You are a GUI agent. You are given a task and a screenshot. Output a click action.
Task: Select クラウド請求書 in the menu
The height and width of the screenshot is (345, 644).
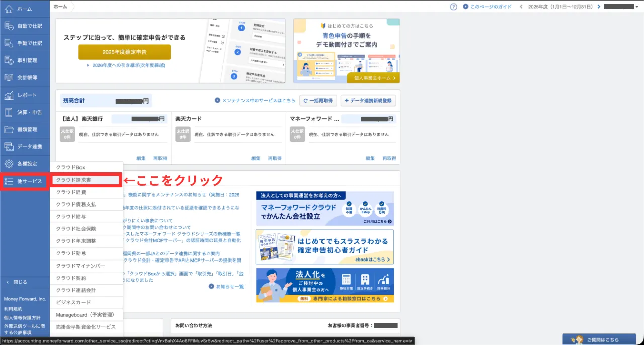click(87, 180)
